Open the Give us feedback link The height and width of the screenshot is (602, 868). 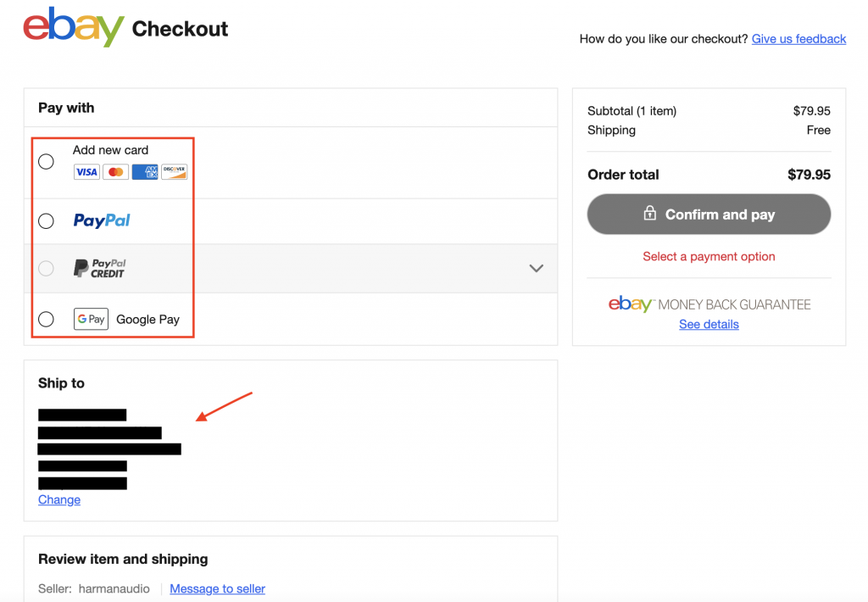tap(798, 39)
